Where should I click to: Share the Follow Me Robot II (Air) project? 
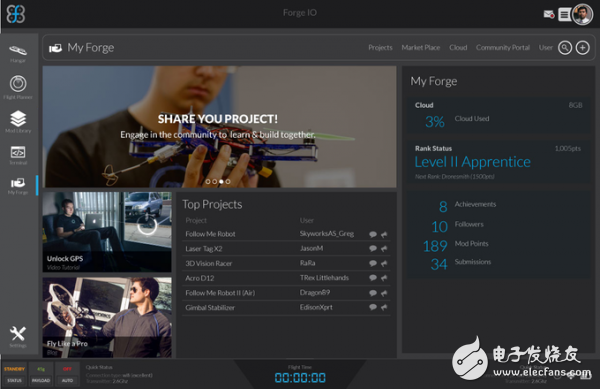[x=384, y=293]
